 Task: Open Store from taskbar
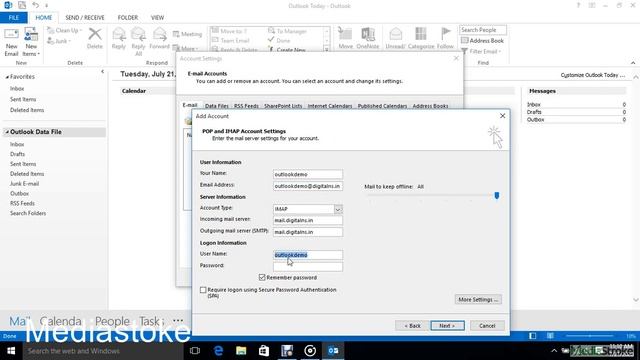(x=264, y=351)
